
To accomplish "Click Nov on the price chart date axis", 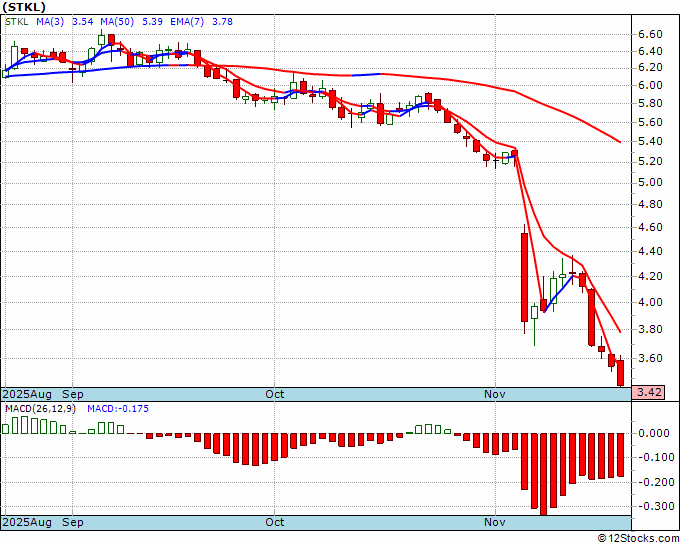I will pos(495,394).
